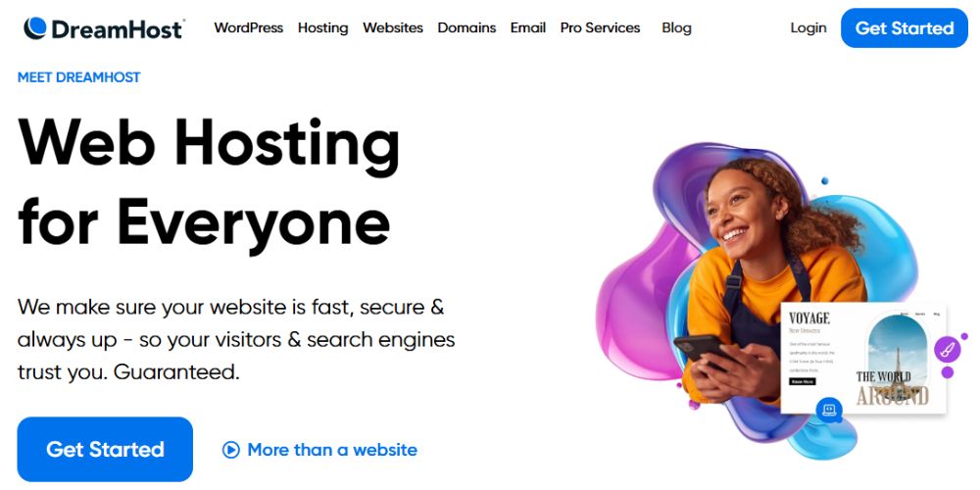Go to the Blog page
This screenshot has width=980, height=490.
pyautogui.click(x=676, y=28)
